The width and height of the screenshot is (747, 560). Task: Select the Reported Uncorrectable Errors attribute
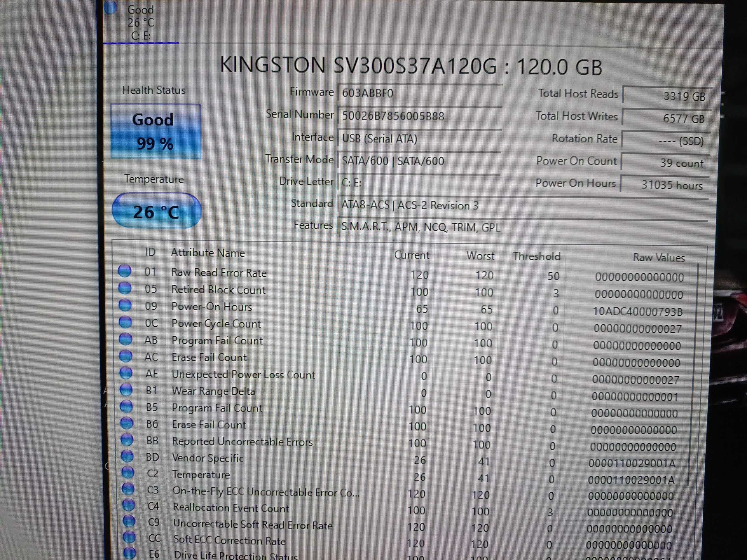(242, 442)
